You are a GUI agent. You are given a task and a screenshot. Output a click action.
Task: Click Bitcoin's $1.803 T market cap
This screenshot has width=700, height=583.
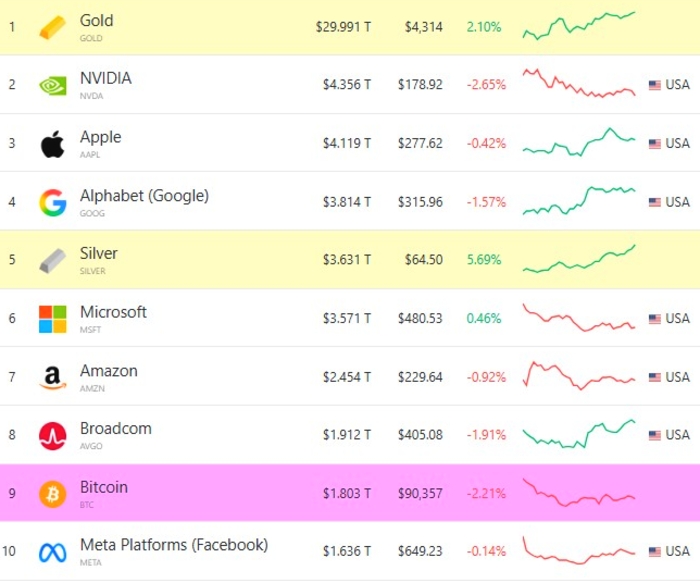[346, 493]
